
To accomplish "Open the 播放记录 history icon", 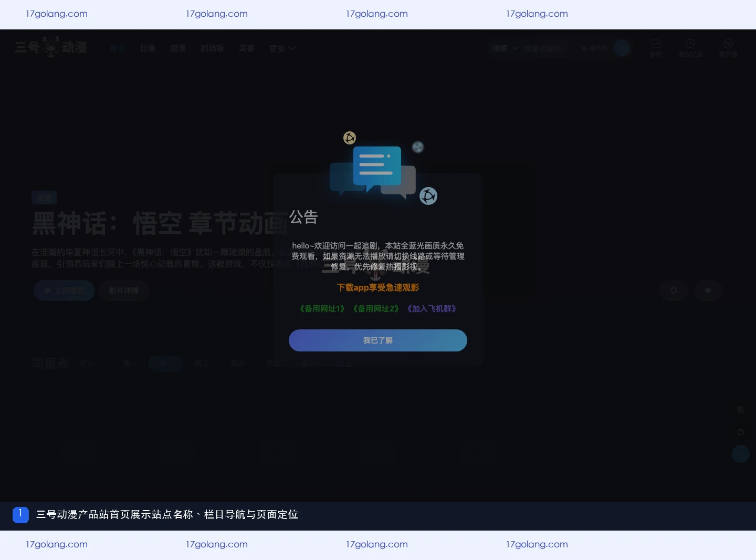I will pos(690,48).
